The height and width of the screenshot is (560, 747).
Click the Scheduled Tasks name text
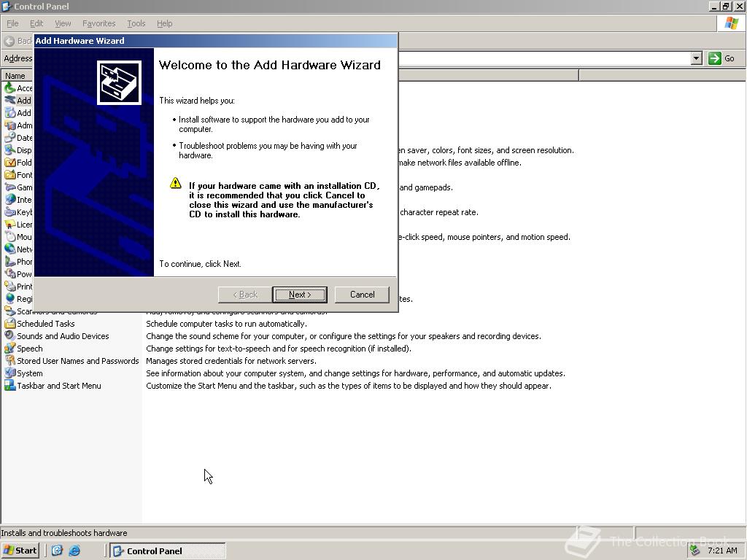46,324
